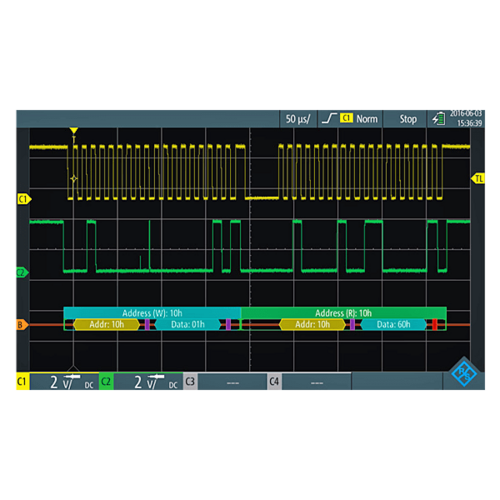Screen dimensions: 500x500
Task: Select the C1 trigger source badge
Action: click(346, 118)
